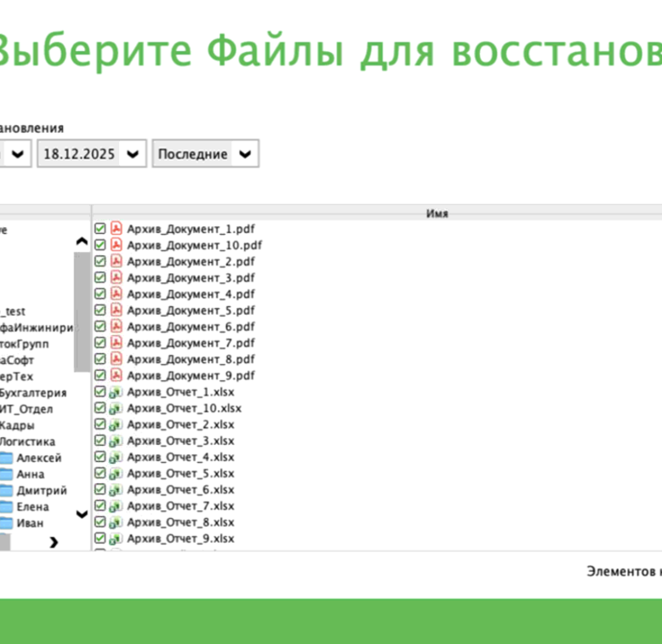Viewport: 662px width, 644px height.
Task: Click the PDF icon of Архив_Документ_1.pdf
Action: tap(116, 228)
